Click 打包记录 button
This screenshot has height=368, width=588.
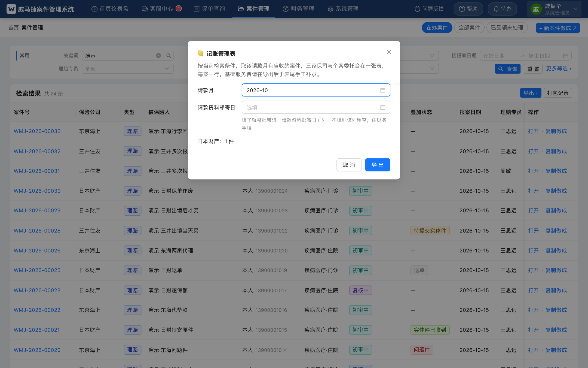click(558, 93)
